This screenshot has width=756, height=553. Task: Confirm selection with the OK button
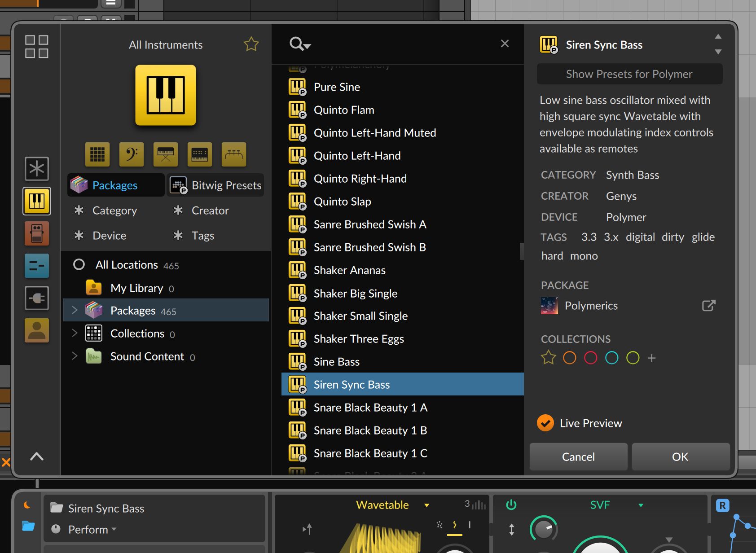[680, 456]
